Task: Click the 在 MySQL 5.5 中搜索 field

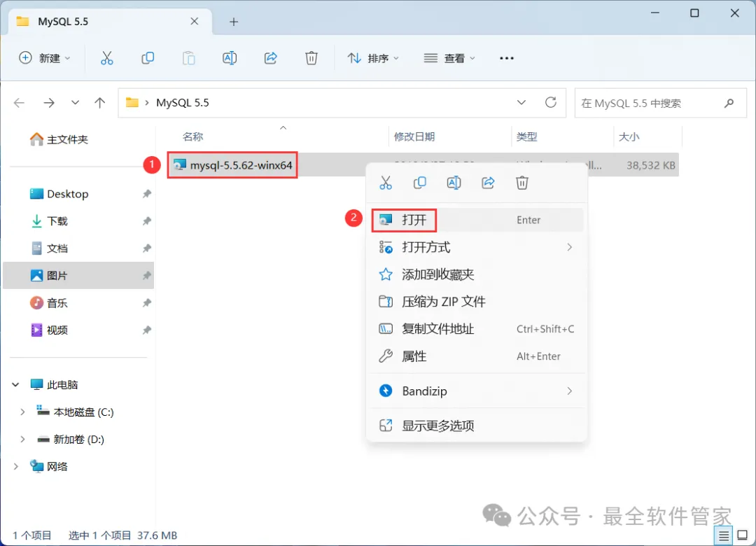Action: (661, 103)
